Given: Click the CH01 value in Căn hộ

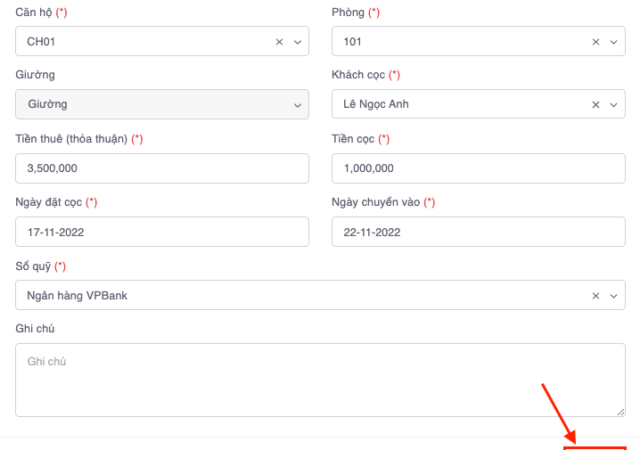Looking at the screenshot, I should pyautogui.click(x=41, y=42).
